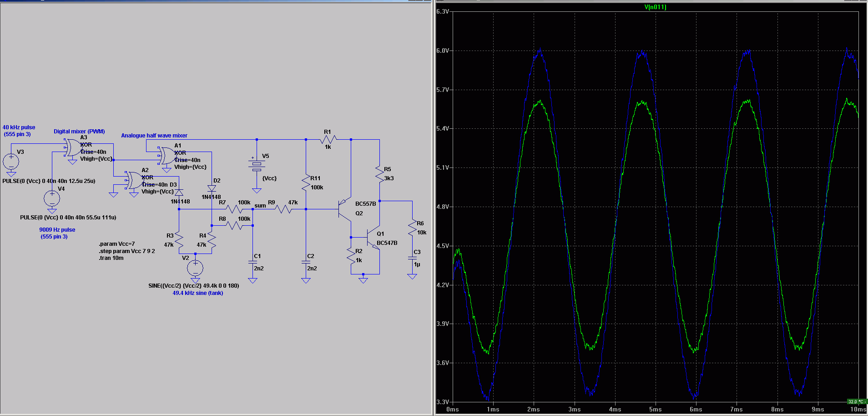The image size is (868, 416).
Task: Click the V(n011) trace label above plot
Action: [x=655, y=7]
